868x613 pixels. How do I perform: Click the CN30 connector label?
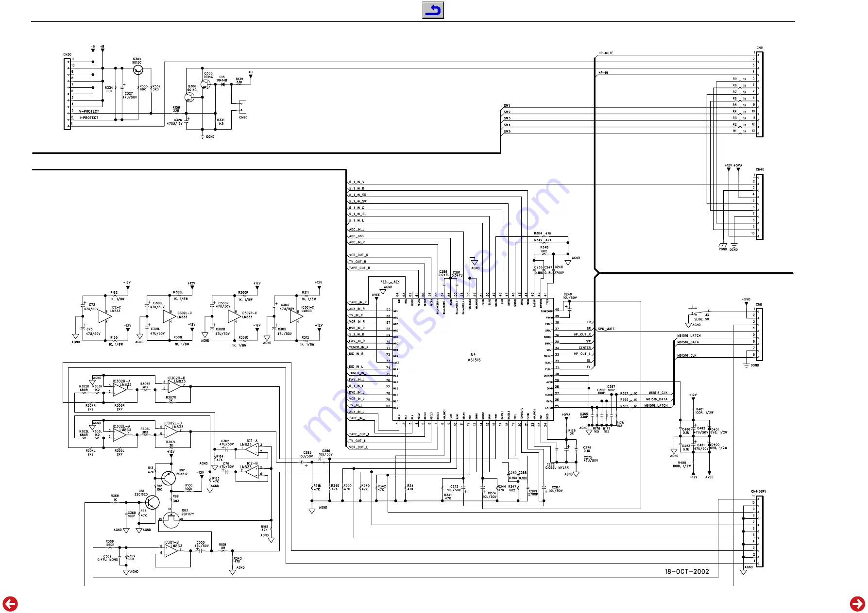(x=67, y=55)
